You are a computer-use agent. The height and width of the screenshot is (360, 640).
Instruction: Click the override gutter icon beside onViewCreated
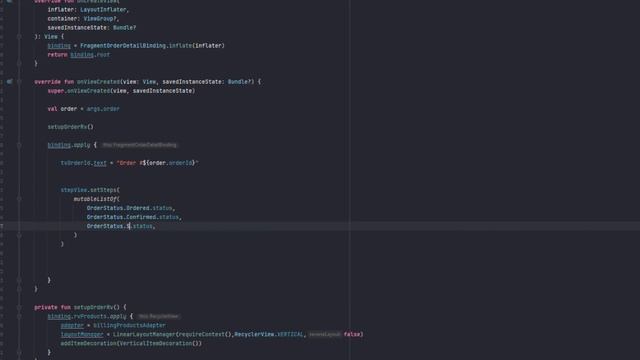point(9,82)
